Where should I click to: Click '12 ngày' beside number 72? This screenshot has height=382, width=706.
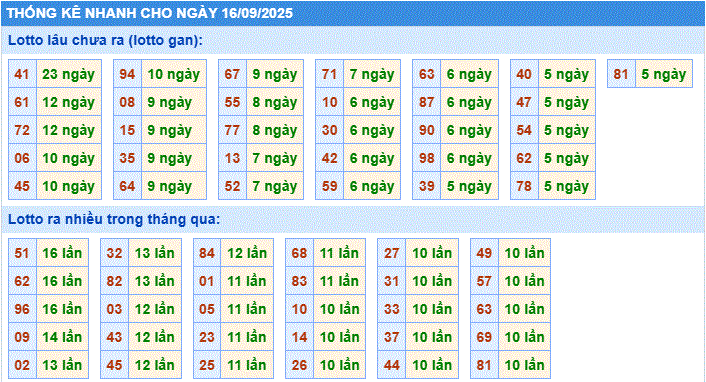(69, 130)
